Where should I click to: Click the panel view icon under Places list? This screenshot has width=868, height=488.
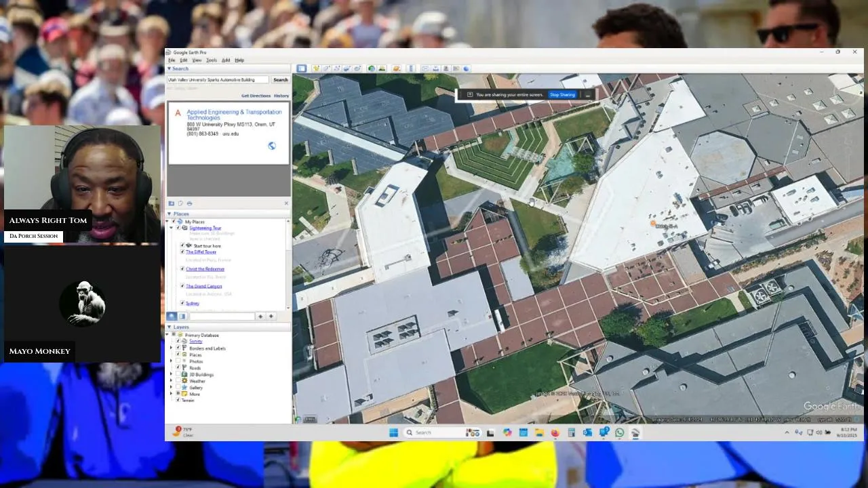[x=182, y=317]
